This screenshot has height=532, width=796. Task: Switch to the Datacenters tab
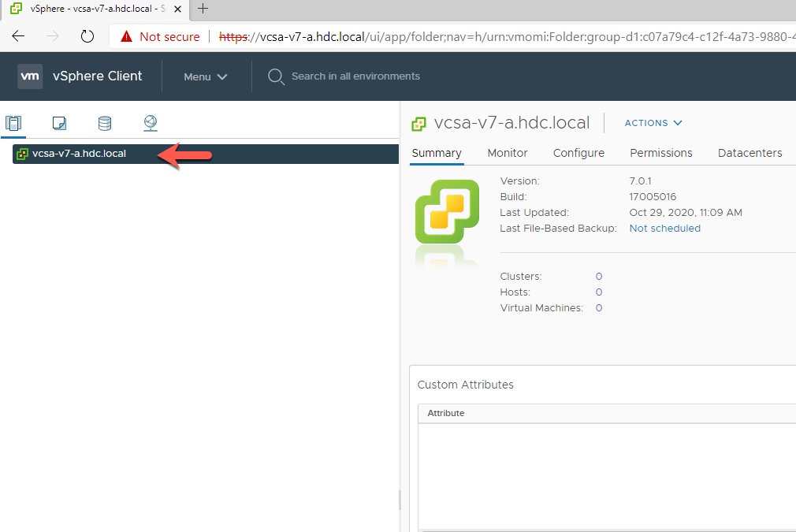(750, 154)
